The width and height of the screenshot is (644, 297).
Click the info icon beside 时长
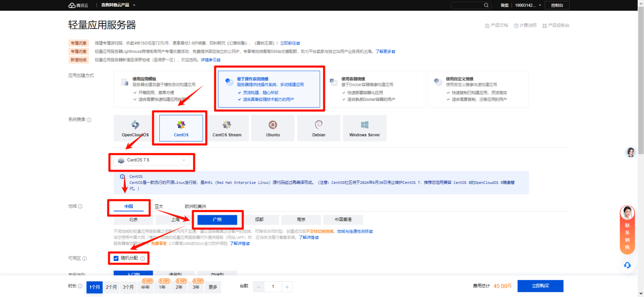[80, 286]
